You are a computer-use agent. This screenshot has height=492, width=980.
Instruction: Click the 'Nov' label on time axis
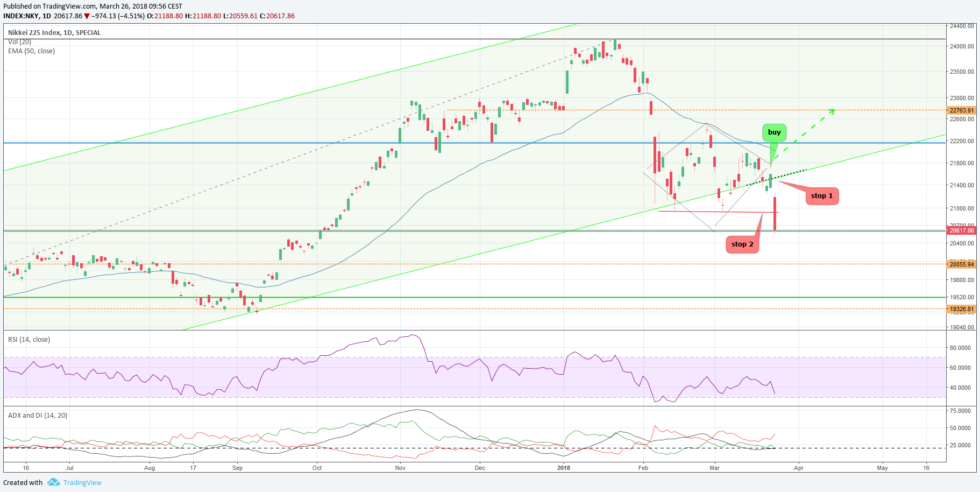coord(400,468)
